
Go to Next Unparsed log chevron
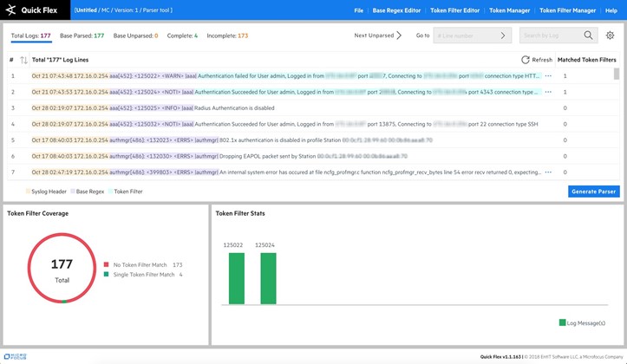tap(399, 36)
